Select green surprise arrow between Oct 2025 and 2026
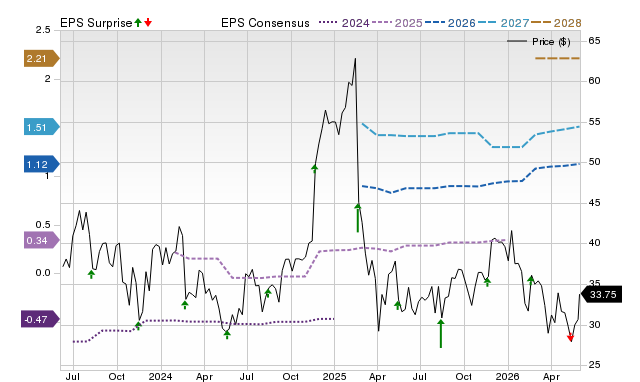This screenshot has height=382, width=640. pyautogui.click(x=487, y=282)
